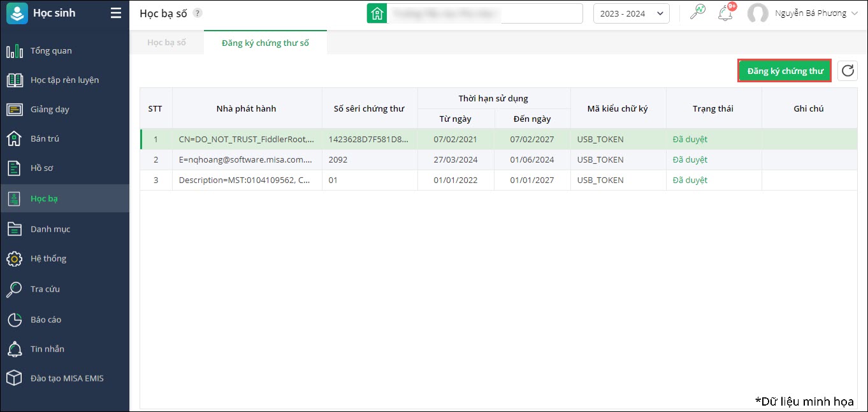Viewport: 868px width, 412px height.
Task: Open Báo cáo pie chart icon
Action: [x=15, y=320]
